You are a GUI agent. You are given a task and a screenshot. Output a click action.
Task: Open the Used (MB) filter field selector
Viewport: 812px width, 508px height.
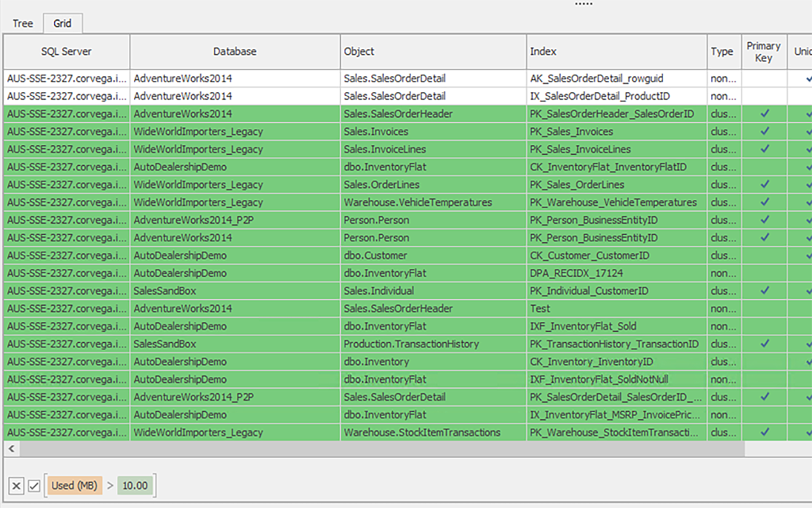click(x=74, y=485)
